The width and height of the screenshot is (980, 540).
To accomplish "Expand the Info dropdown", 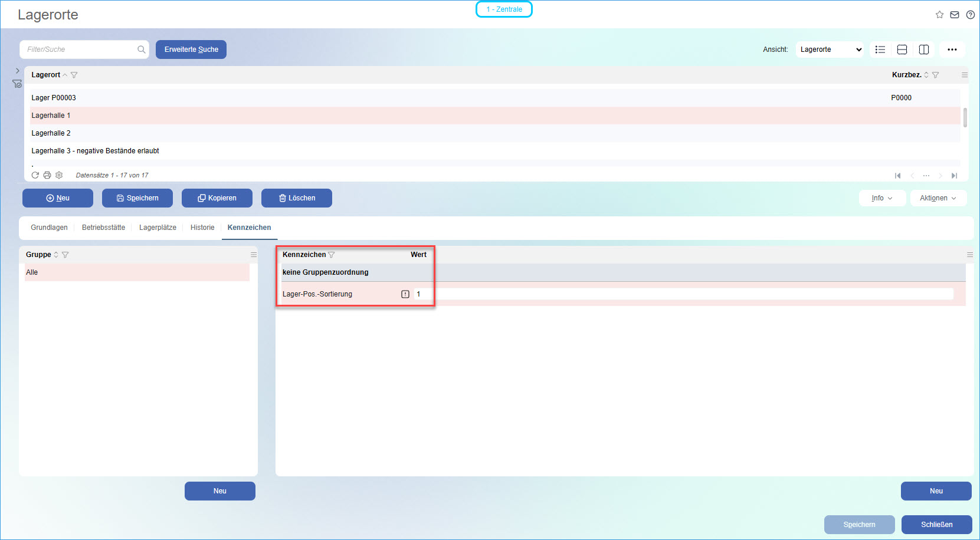I will (882, 198).
